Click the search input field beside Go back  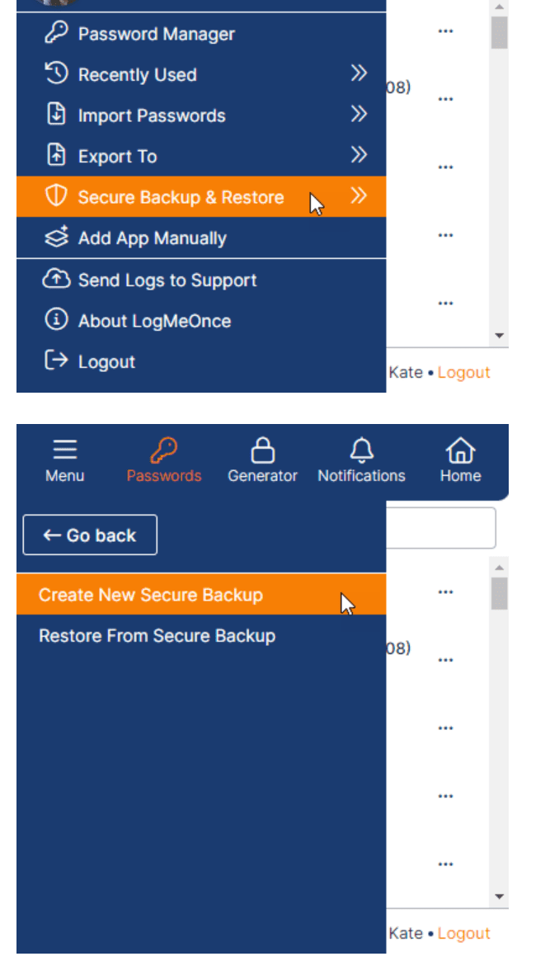pyautogui.click(x=440, y=528)
